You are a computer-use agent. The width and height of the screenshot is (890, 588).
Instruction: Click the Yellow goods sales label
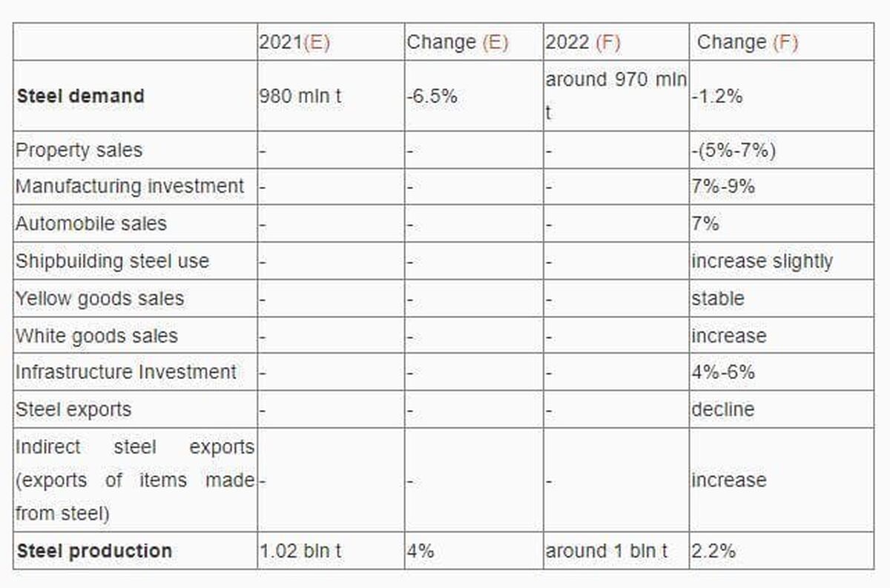[x=99, y=298]
